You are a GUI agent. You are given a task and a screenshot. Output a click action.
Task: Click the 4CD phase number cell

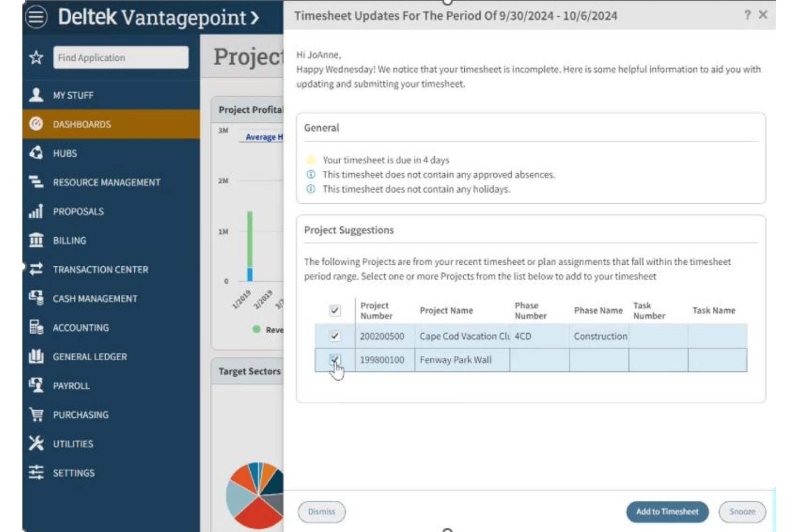coord(539,336)
